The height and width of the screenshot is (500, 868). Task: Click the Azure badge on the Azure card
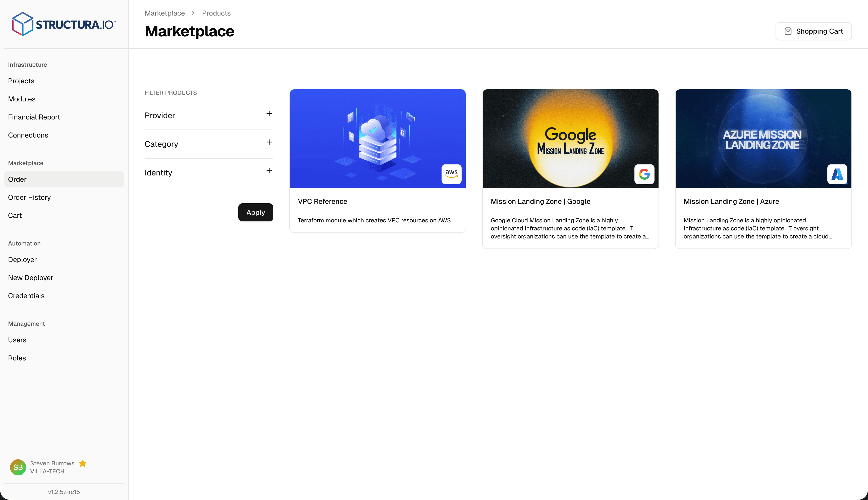click(837, 174)
